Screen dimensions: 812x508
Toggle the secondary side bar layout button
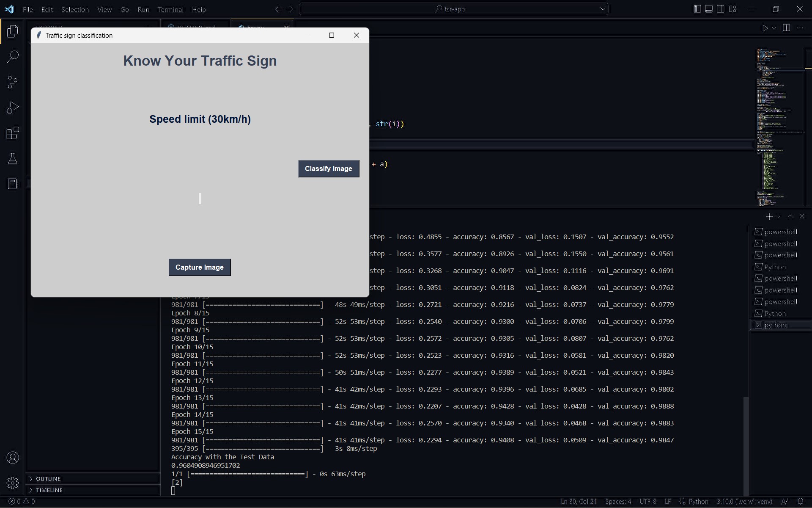(721, 9)
